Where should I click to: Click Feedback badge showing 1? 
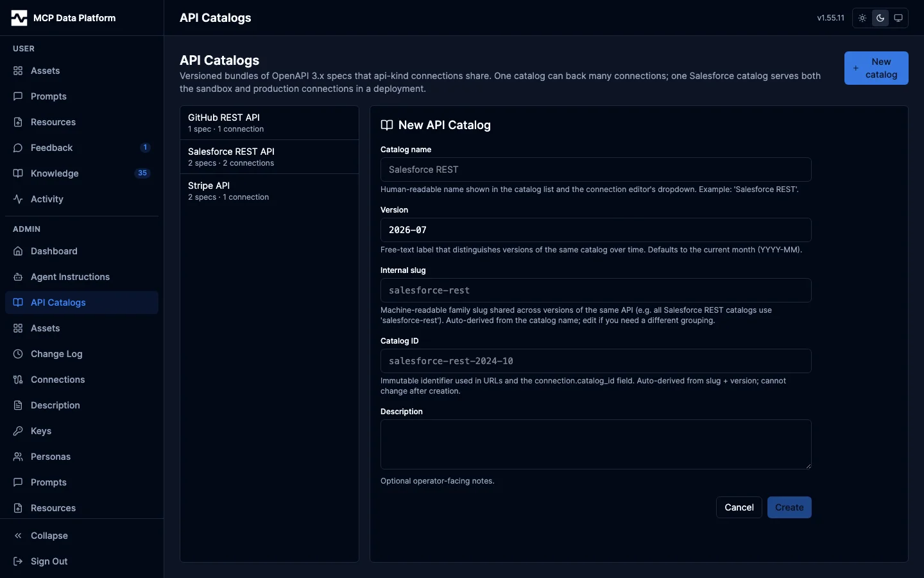(x=146, y=148)
